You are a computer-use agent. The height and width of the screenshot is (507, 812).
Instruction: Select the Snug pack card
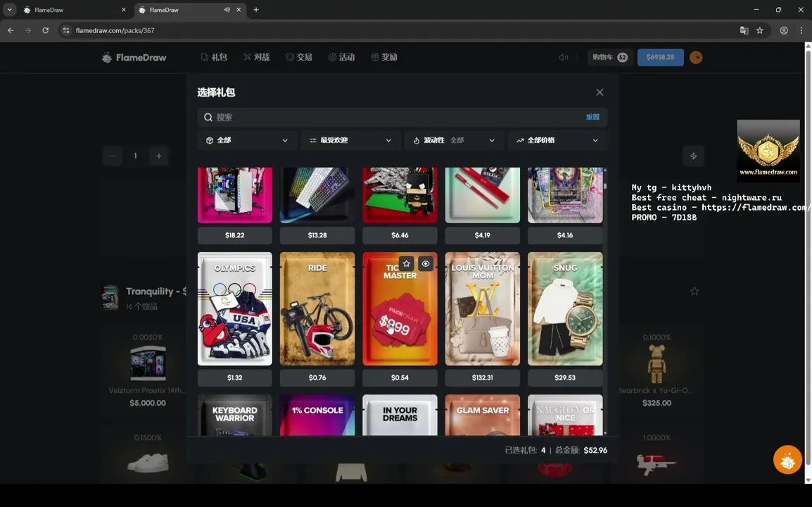click(565, 309)
